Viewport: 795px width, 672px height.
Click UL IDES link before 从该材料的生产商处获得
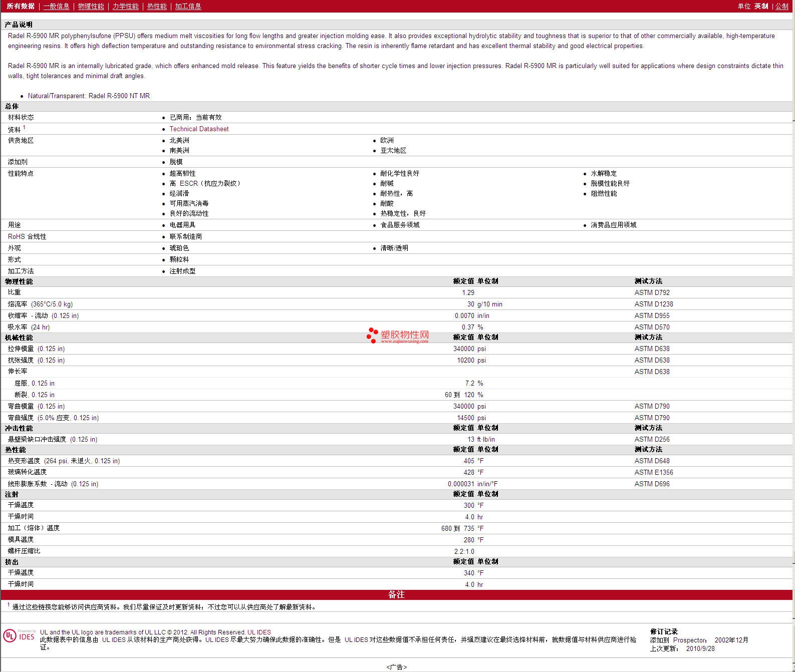[x=114, y=639]
